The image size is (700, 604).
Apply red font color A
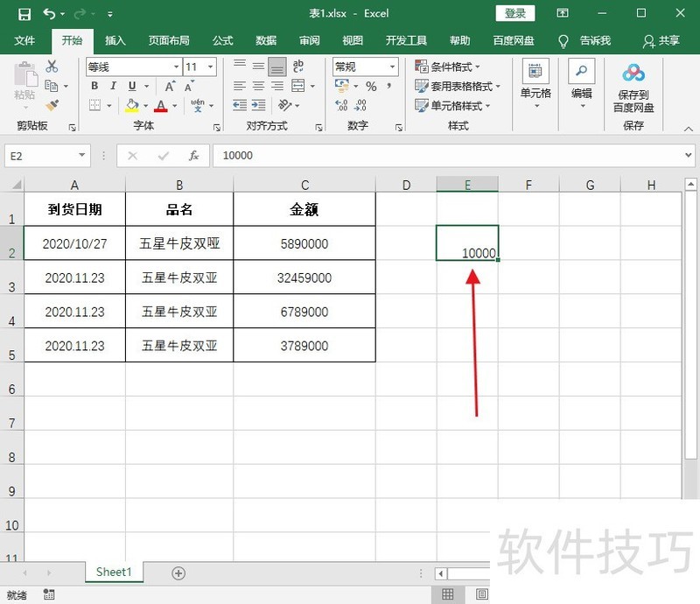click(x=161, y=106)
